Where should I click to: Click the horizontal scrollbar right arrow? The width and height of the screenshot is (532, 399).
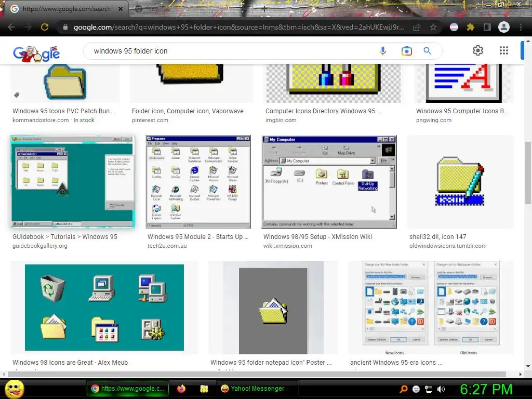click(521, 374)
